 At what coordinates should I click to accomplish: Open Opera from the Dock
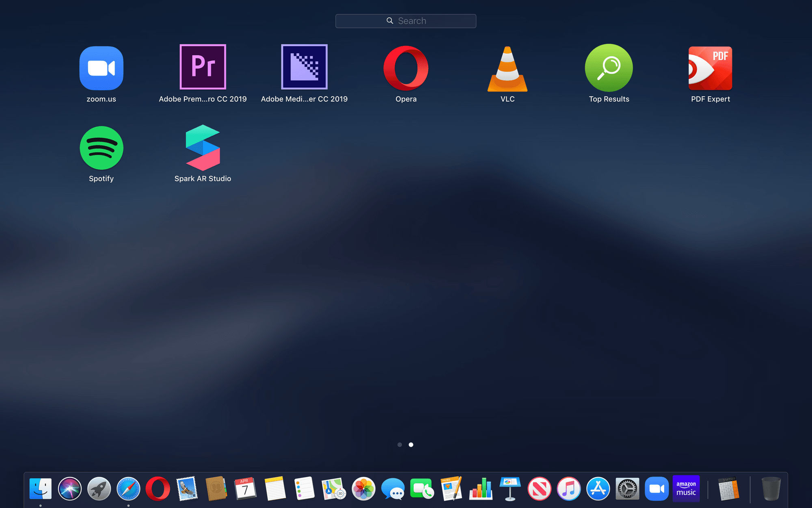pos(158,488)
